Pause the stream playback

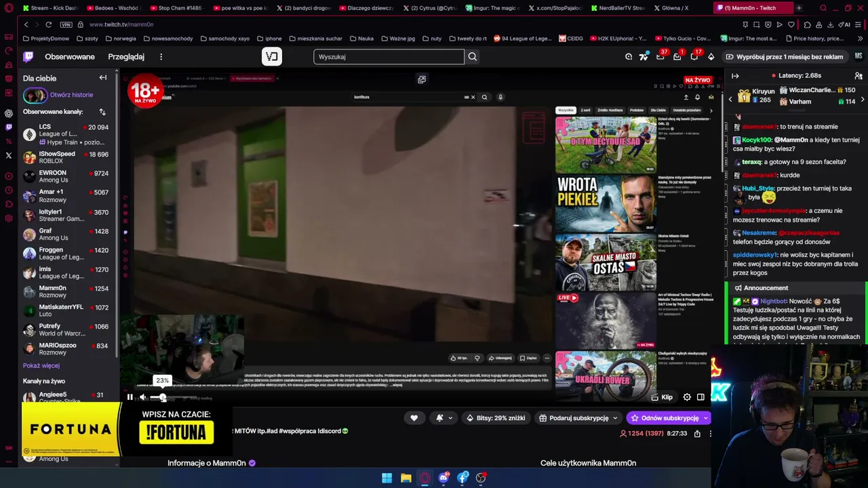tap(130, 397)
